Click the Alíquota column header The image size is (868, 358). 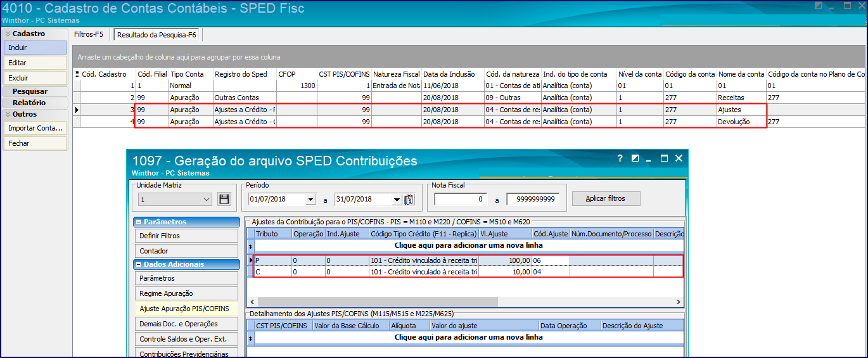click(409, 326)
